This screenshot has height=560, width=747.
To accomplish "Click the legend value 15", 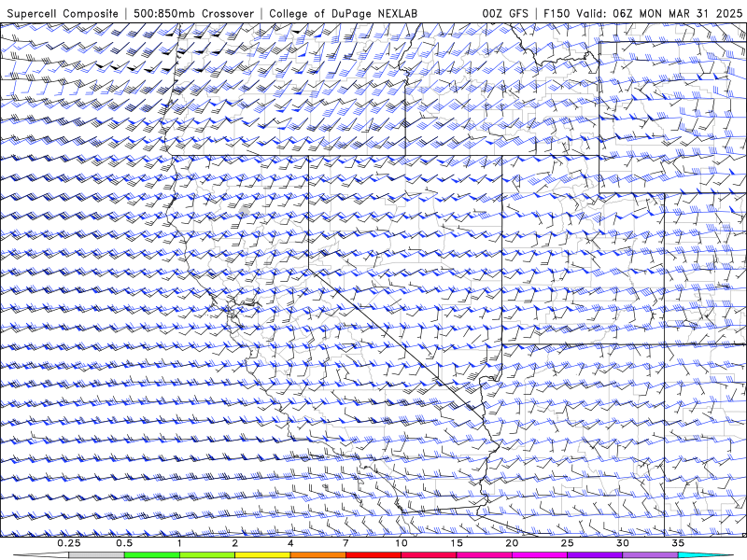I will click(457, 543).
